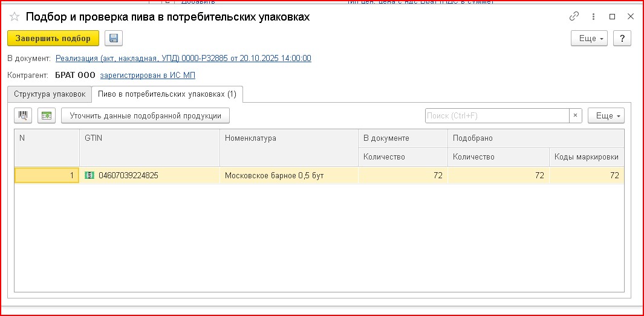Select the "Пиво в потребительских упаковках (1)" tab
Image resolution: width=644 pixels, height=316 pixels.
click(x=168, y=94)
